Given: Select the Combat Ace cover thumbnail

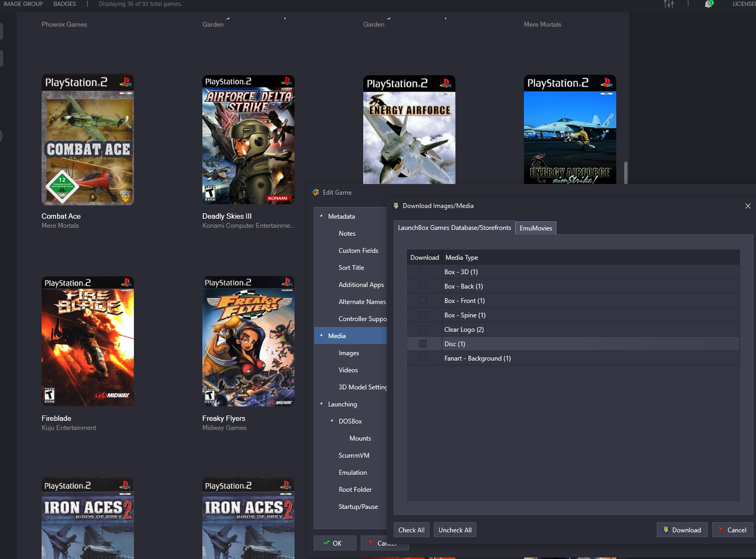Looking at the screenshot, I should pos(87,140).
